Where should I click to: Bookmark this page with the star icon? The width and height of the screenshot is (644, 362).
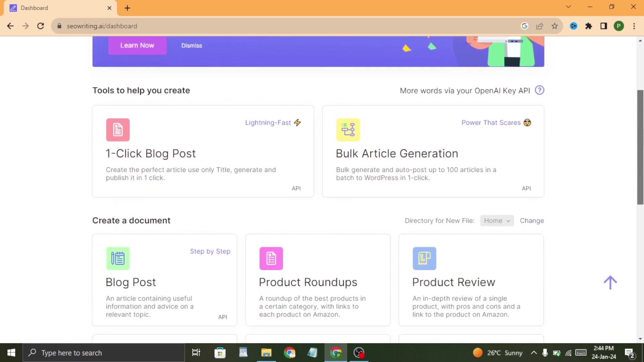click(x=555, y=26)
